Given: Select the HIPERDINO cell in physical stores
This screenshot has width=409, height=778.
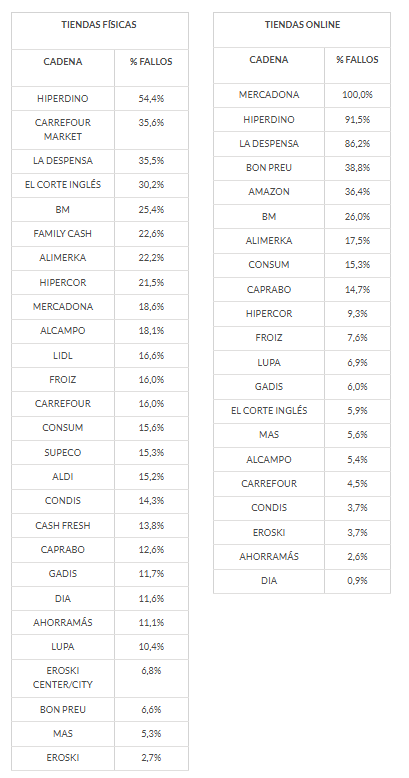Looking at the screenshot, I should pyautogui.click(x=63, y=99).
